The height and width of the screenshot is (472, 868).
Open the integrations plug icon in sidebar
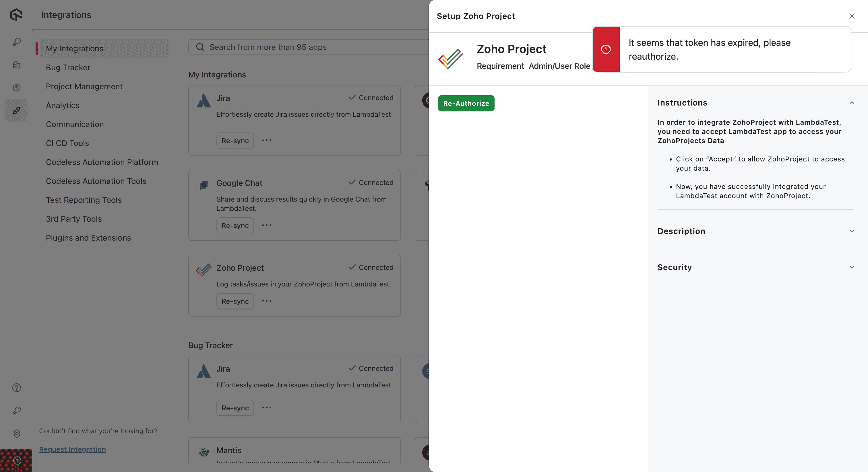(17, 110)
